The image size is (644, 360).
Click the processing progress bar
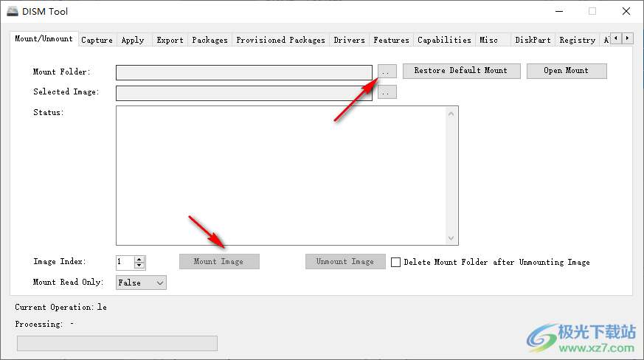(x=117, y=343)
